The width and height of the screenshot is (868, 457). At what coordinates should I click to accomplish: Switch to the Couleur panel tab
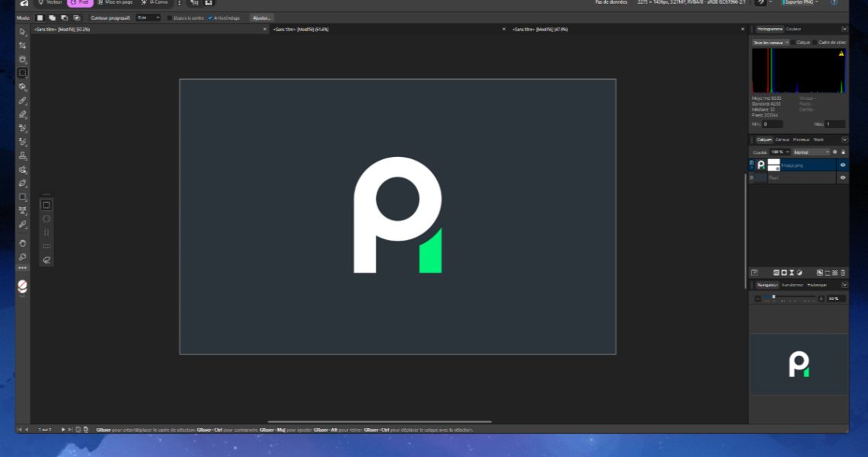(793, 29)
